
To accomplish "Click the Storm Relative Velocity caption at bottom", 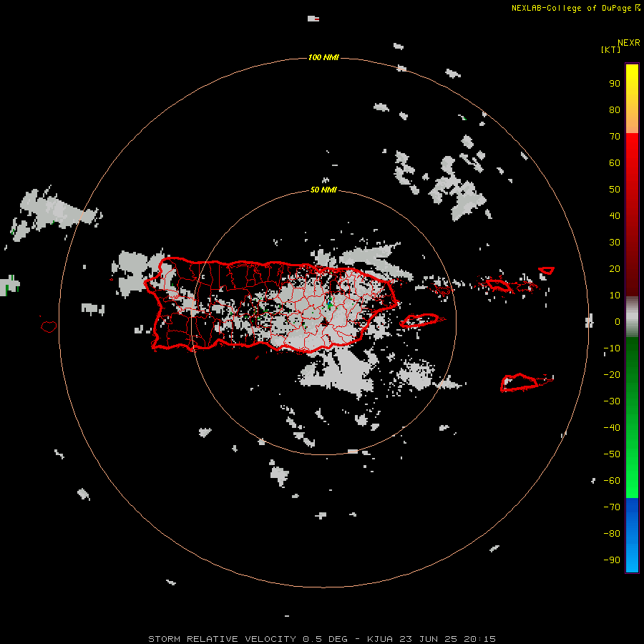I will click(x=321, y=639).
